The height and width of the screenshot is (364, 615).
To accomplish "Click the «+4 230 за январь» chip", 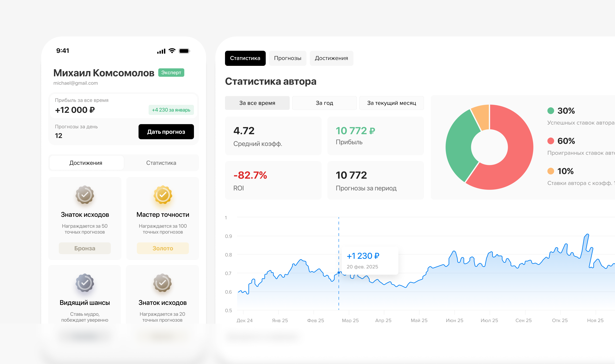I will pyautogui.click(x=171, y=110).
